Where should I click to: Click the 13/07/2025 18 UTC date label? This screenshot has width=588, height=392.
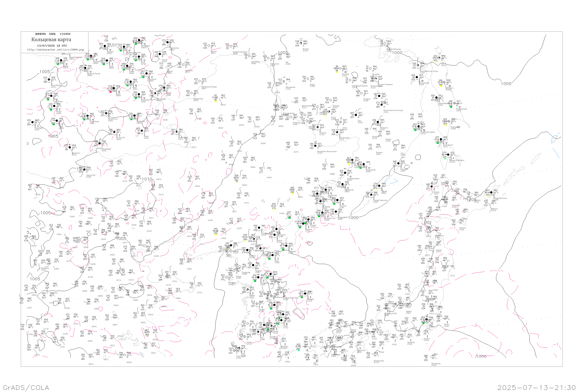[52, 46]
